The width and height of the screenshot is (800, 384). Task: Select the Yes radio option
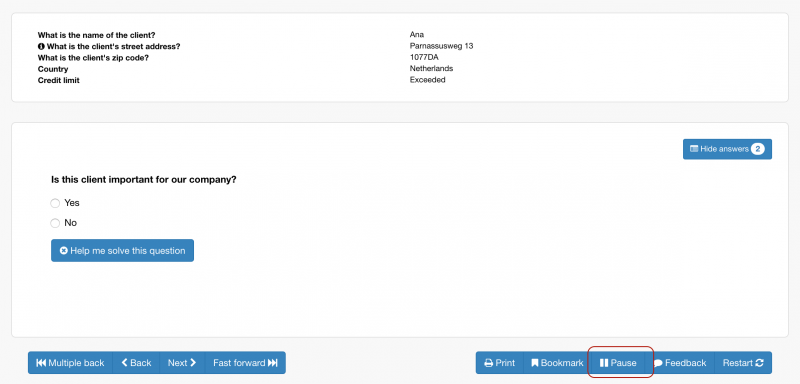(55, 203)
